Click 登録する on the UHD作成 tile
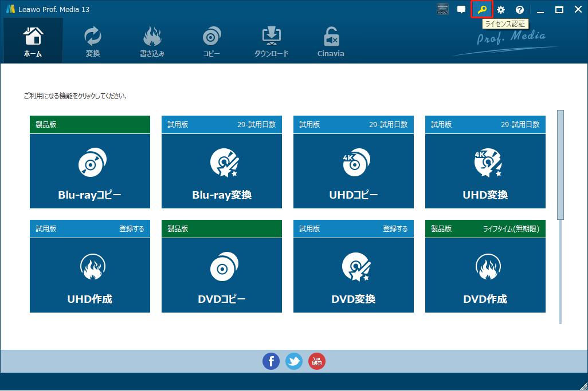Viewport: 588px width, 391px height. tap(132, 228)
